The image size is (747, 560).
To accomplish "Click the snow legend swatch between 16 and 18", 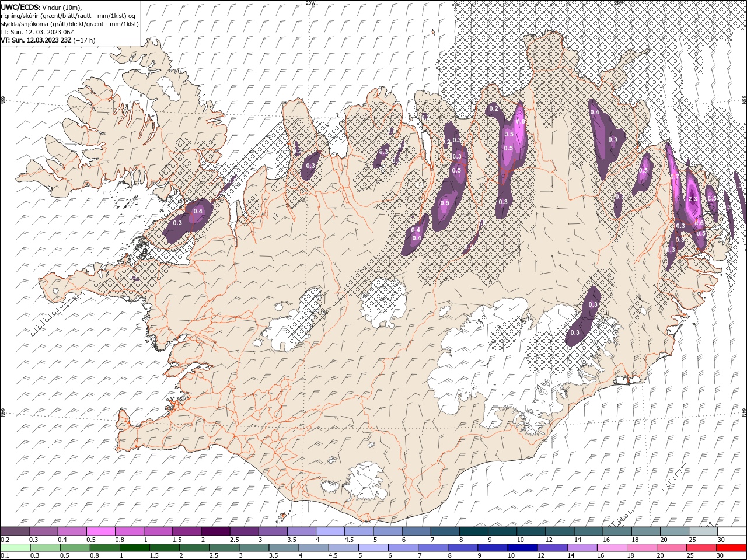I will (x=617, y=531).
